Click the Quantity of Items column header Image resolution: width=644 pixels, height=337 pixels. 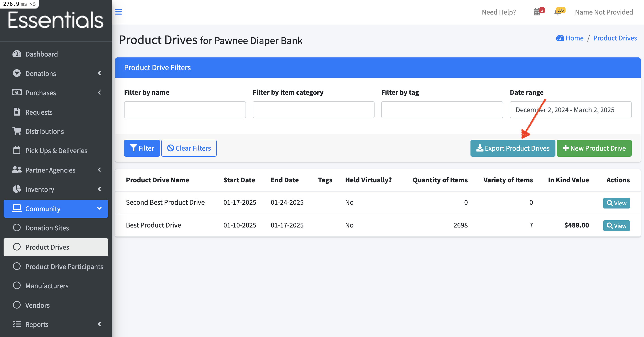(x=440, y=180)
